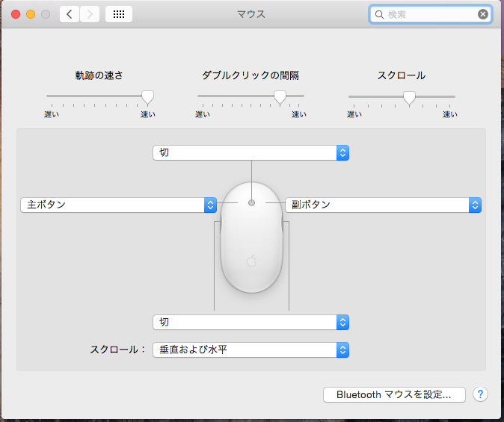The height and width of the screenshot is (422, 504).
Task: Open the scroll ball 切 dropdown
Action: [251, 152]
